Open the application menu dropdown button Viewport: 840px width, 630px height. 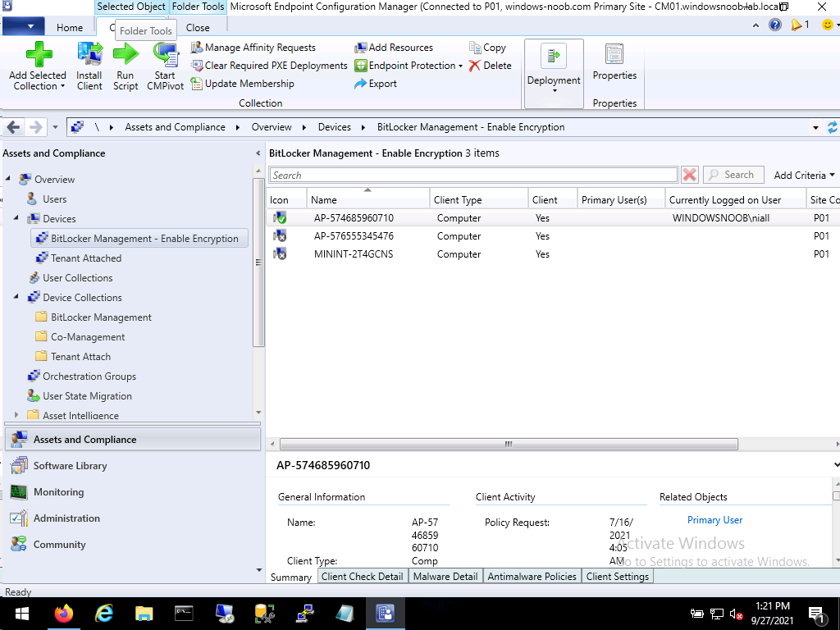(x=22, y=25)
